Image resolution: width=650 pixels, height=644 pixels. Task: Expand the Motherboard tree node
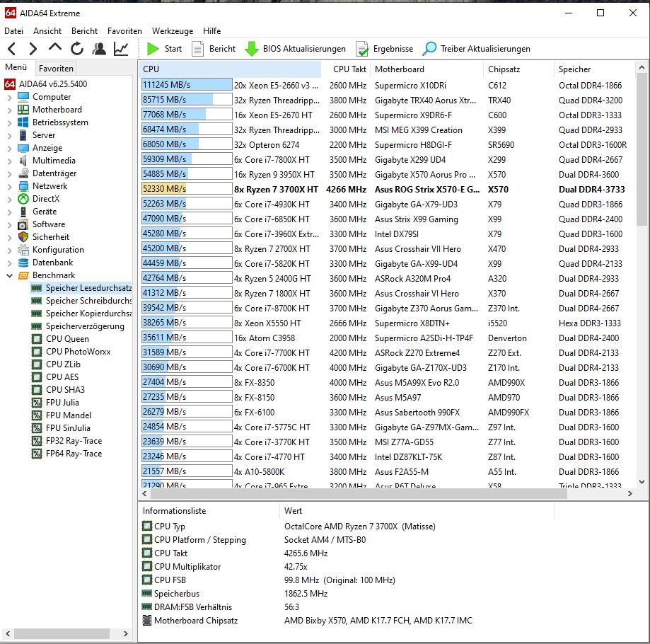point(9,110)
